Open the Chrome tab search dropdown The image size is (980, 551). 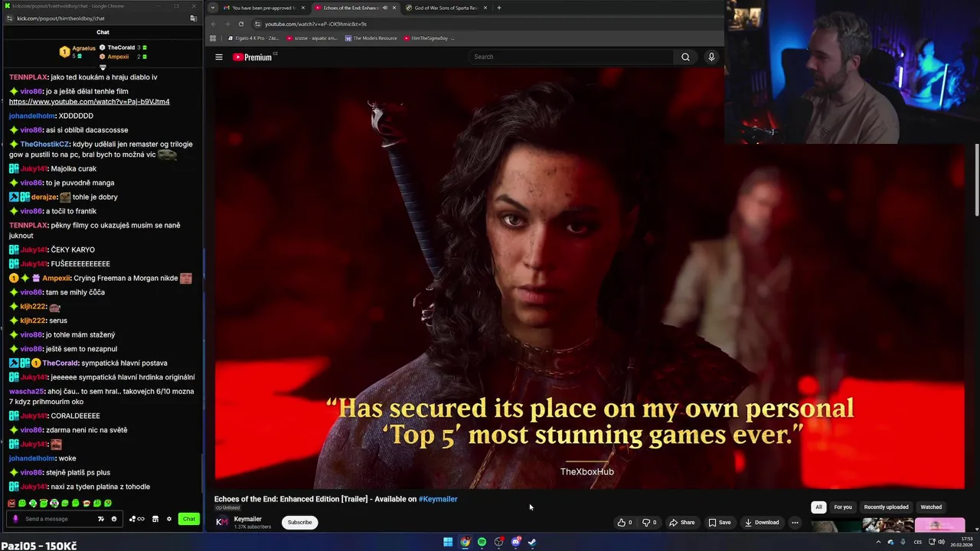click(x=213, y=8)
